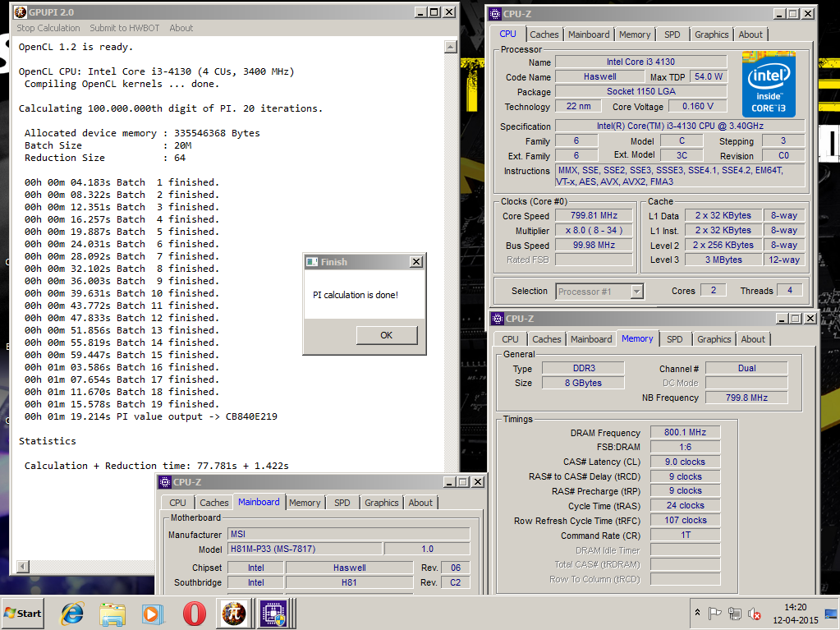Select SPD tab in Mainboard CPU-Z window

[x=342, y=503]
